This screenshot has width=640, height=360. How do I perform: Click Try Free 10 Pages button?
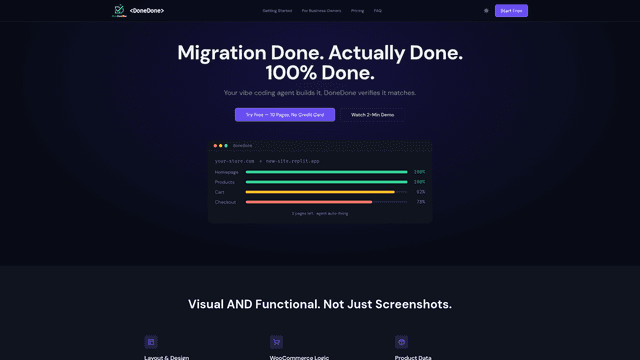click(x=285, y=115)
